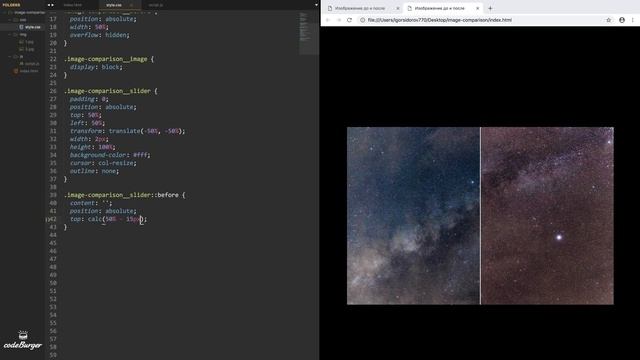Place cursor on .image-comparison__slider selector line
The height and width of the screenshot is (360, 640).
(111, 91)
